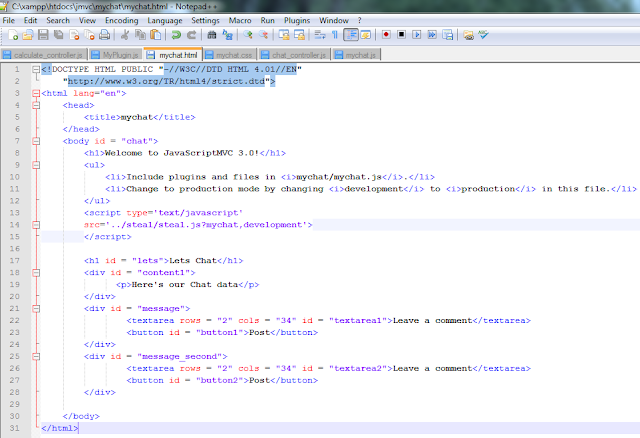Open Find with the binoculars icon
Screen dimensions: 640x438
[212, 35]
